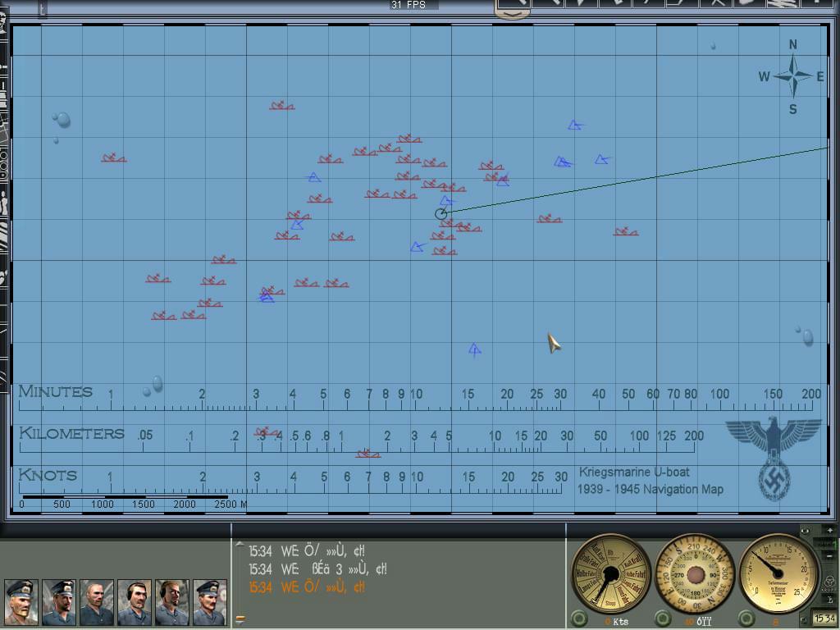Click the compass dial center knob
This screenshot has width=840, height=630.
(x=696, y=575)
